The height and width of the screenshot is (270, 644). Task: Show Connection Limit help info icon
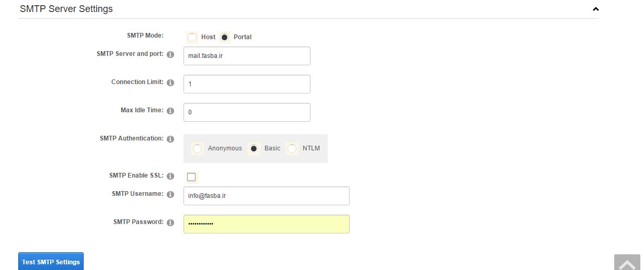[170, 83]
